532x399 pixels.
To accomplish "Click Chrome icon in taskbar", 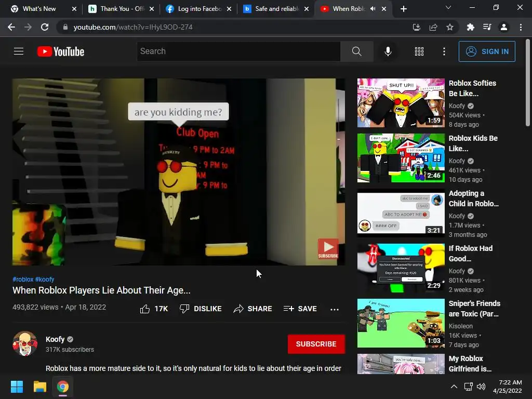I will [x=63, y=387].
